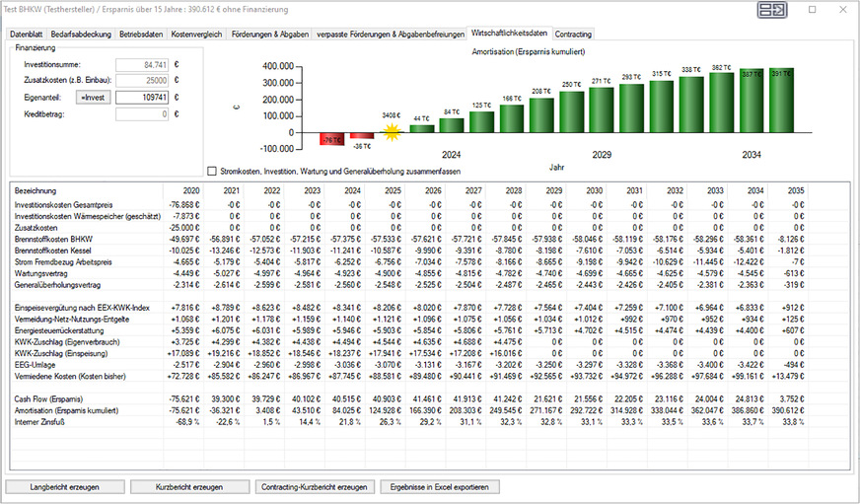Image resolution: width=860 pixels, height=504 pixels.
Task: Show the verpasste Förderungen & Abgabenbefreiungen tab
Action: tap(391, 35)
